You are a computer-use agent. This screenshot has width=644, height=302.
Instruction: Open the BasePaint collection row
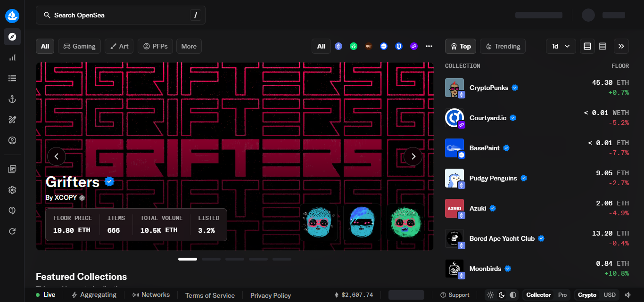pos(537,148)
